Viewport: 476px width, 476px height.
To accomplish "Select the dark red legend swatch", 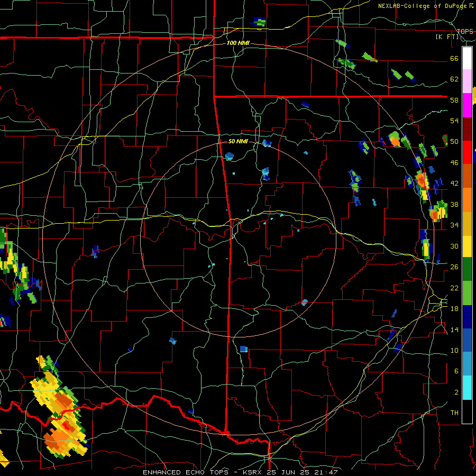I will click(x=467, y=129).
